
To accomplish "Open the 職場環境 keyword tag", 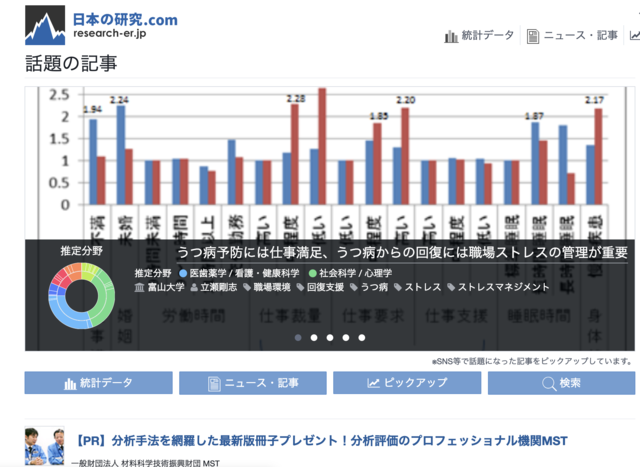I will point(272,287).
